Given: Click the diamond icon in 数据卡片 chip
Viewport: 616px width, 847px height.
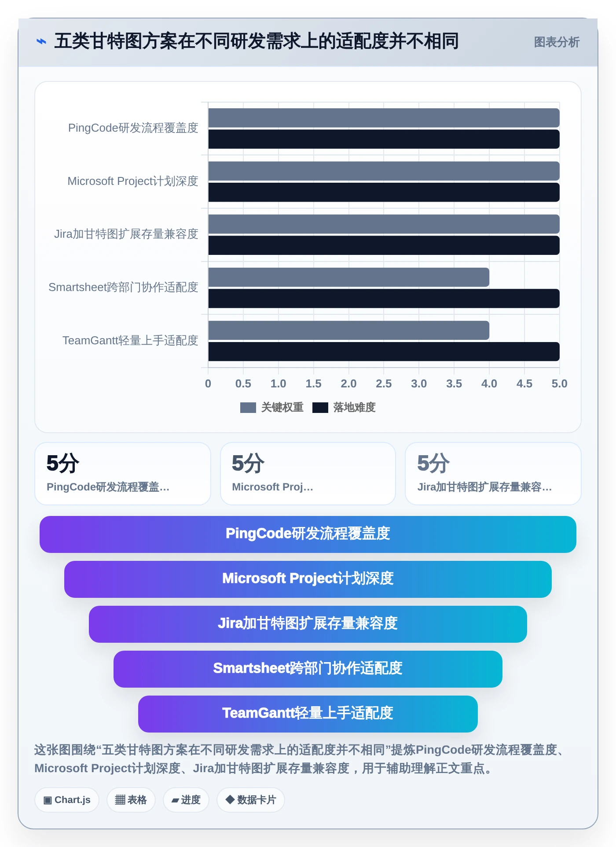Looking at the screenshot, I should click(230, 799).
